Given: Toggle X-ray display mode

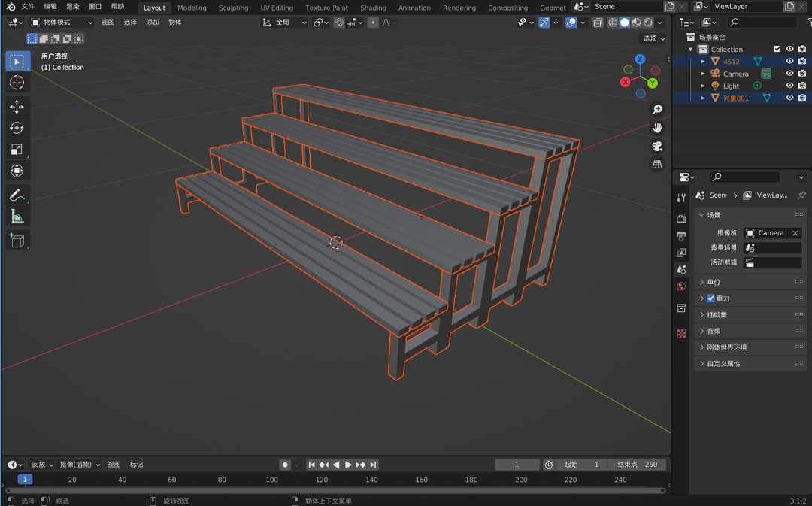Looking at the screenshot, I should click(598, 23).
